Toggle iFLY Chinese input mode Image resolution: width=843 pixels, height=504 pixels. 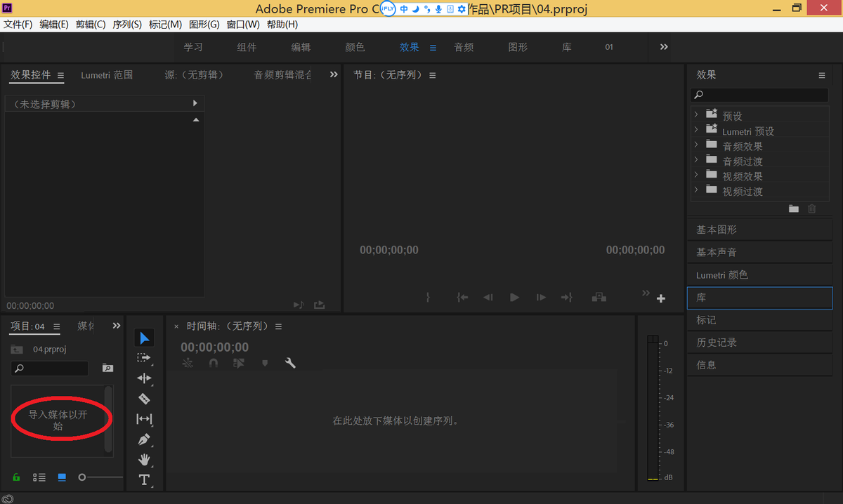pyautogui.click(x=404, y=9)
